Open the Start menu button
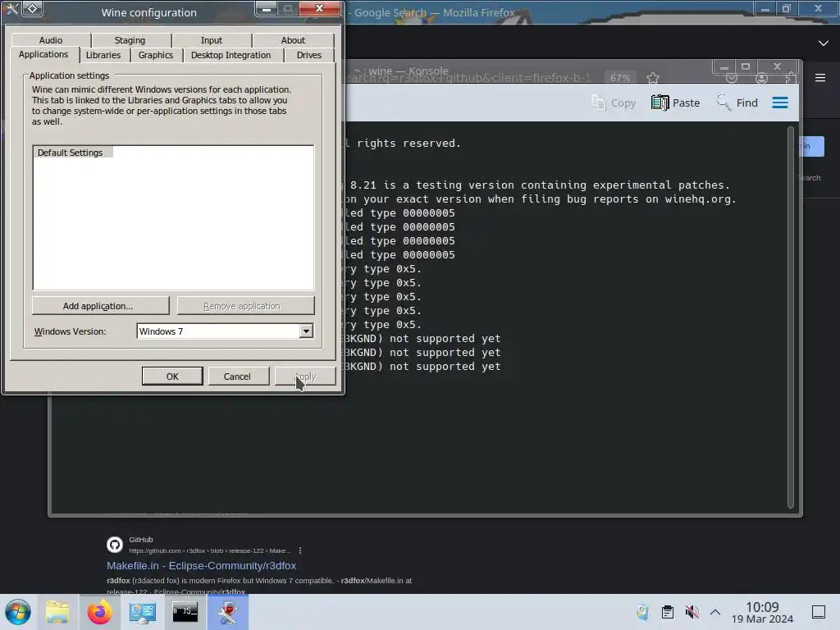The image size is (840, 630). [18, 612]
